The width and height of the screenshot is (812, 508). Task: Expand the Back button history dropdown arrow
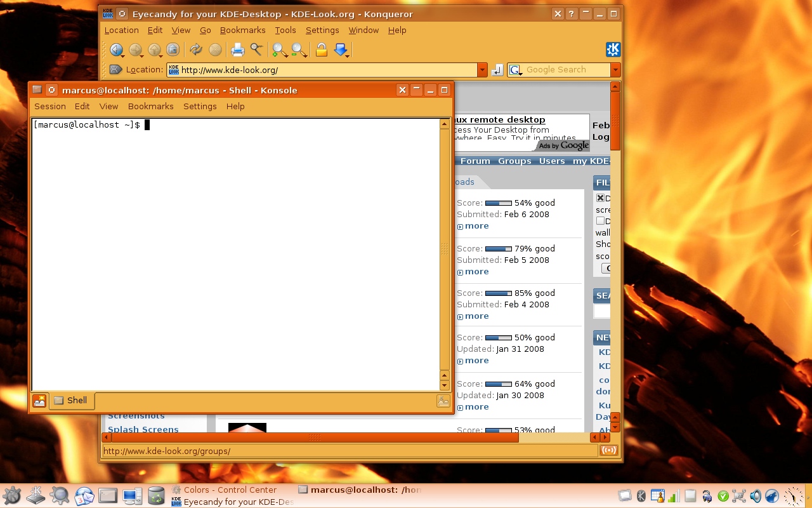[x=124, y=56]
